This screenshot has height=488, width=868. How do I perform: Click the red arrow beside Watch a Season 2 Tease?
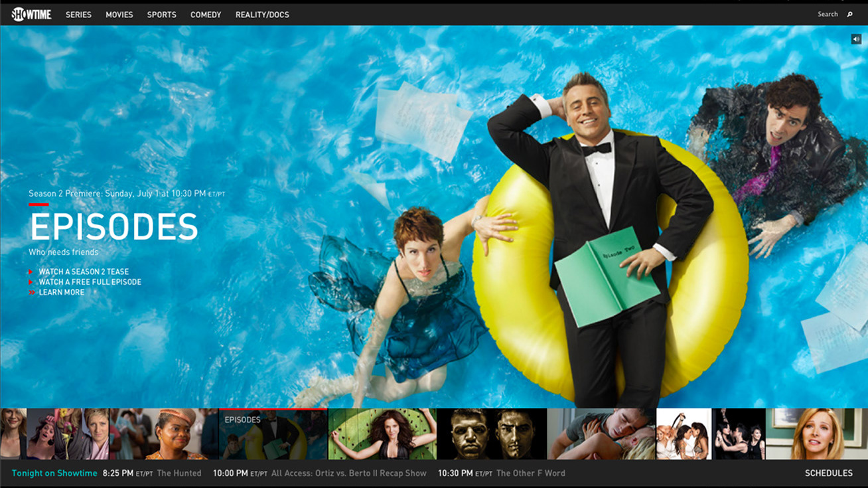(x=31, y=272)
